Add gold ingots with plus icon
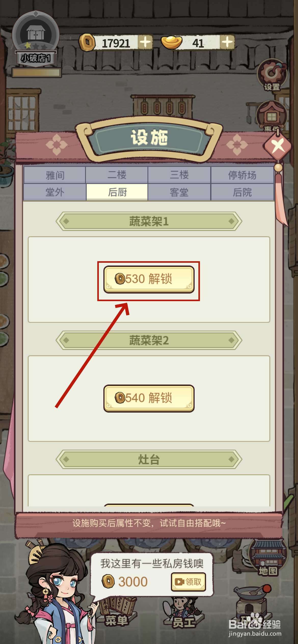 [x=227, y=42]
